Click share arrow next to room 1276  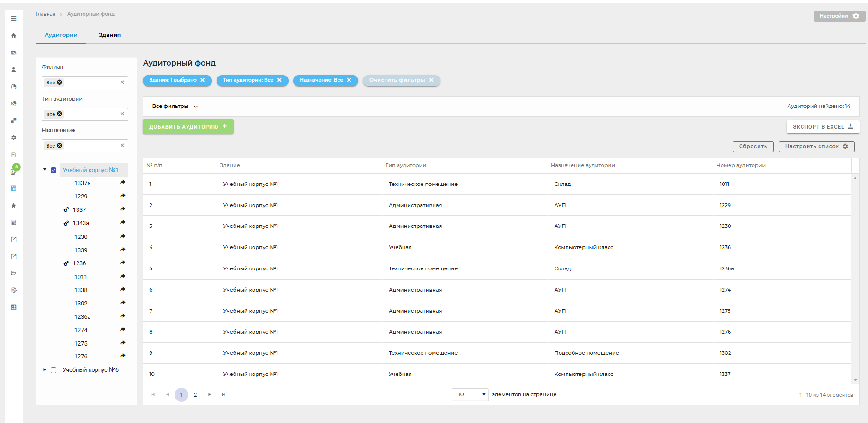[x=123, y=356]
